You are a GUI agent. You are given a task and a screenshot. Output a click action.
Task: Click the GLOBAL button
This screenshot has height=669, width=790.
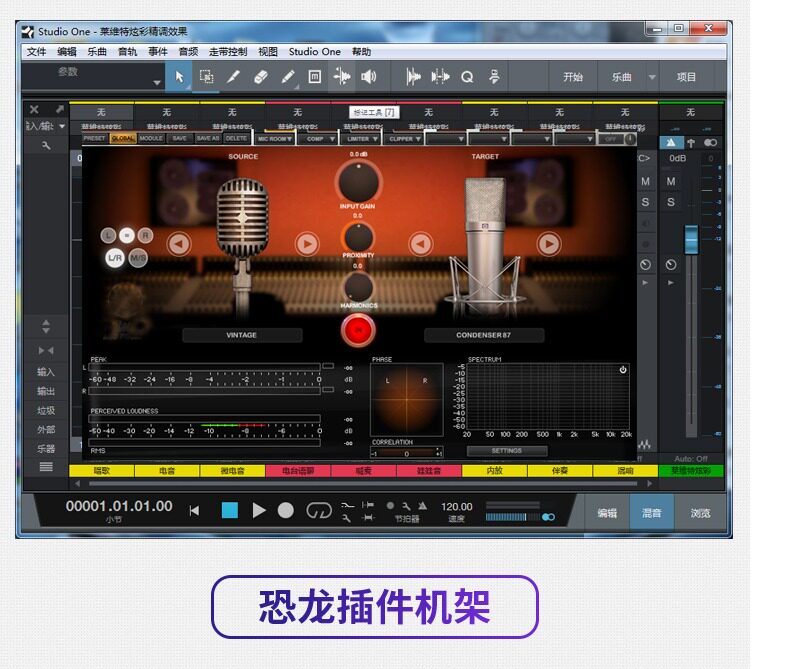tap(123, 138)
